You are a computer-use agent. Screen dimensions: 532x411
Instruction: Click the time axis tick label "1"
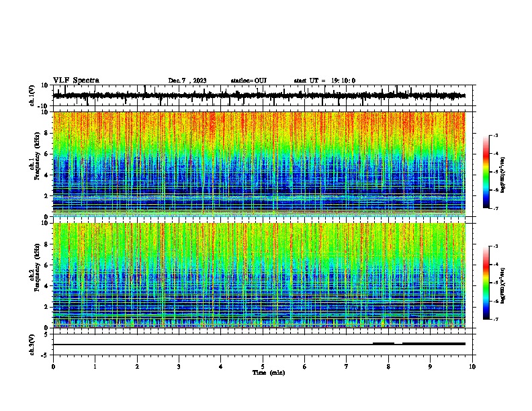pyautogui.click(x=95, y=367)
